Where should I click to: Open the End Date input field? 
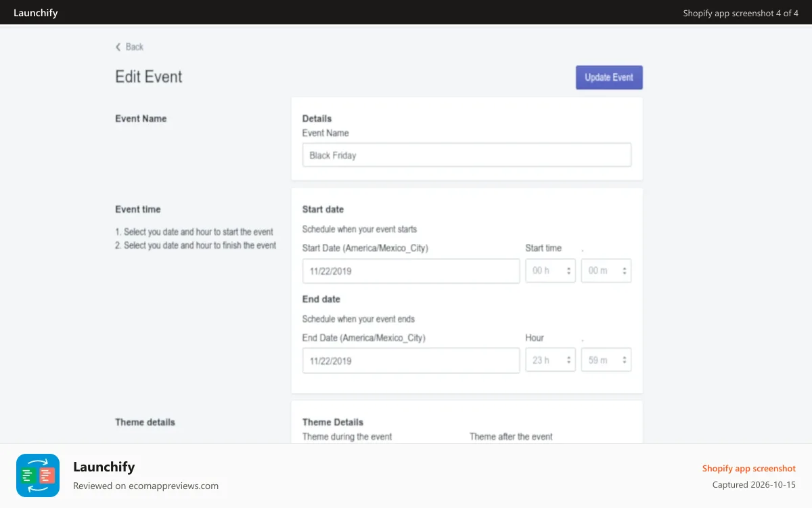411,360
